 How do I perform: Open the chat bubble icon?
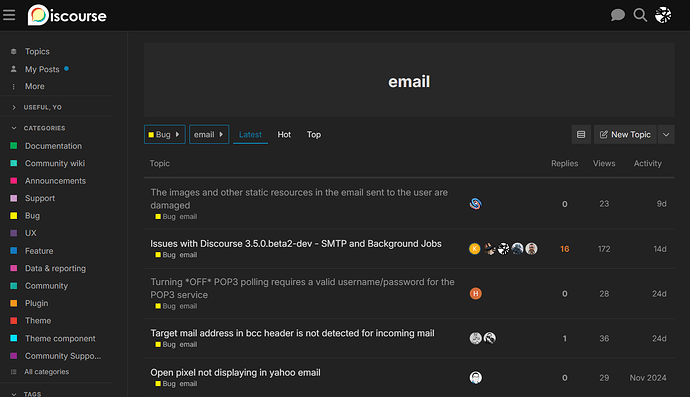618,15
